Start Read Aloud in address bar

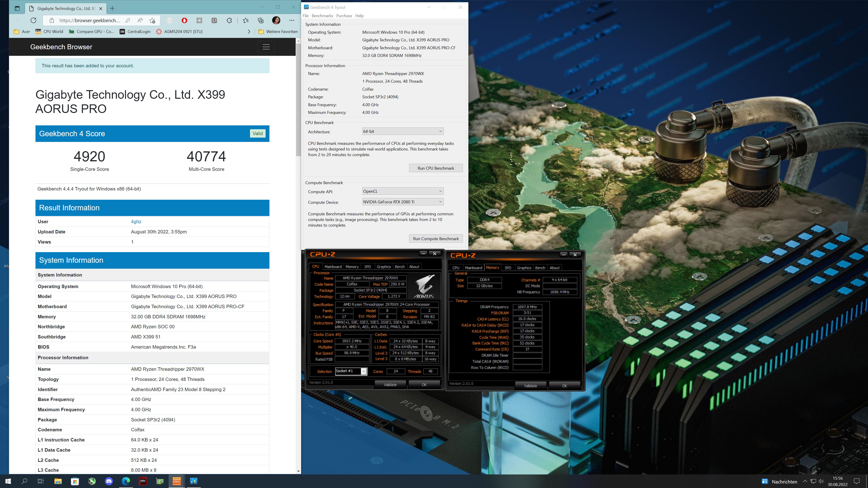pyautogui.click(x=140, y=21)
